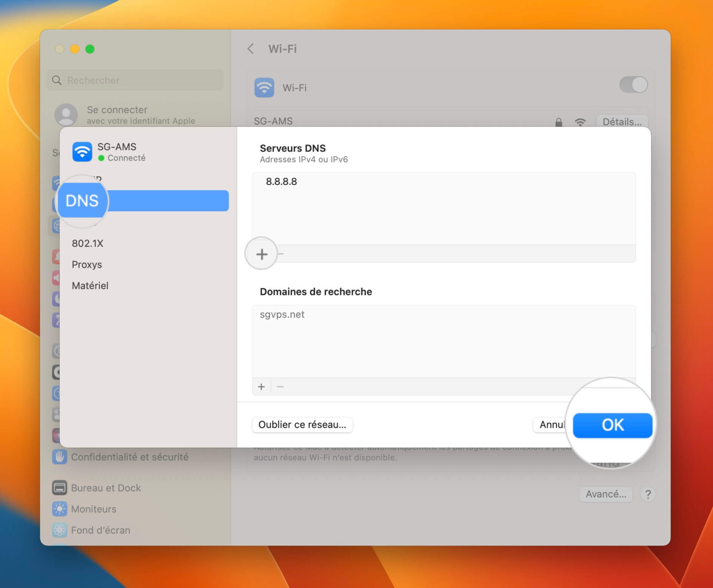Remove search domain with minus icon
The width and height of the screenshot is (713, 588).
point(280,387)
